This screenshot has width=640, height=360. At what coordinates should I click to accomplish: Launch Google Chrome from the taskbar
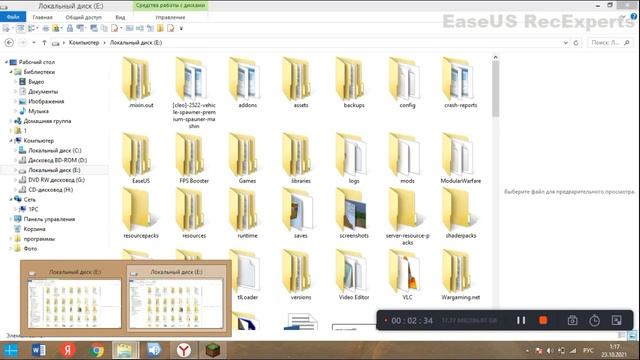pyautogui.click(x=97, y=350)
